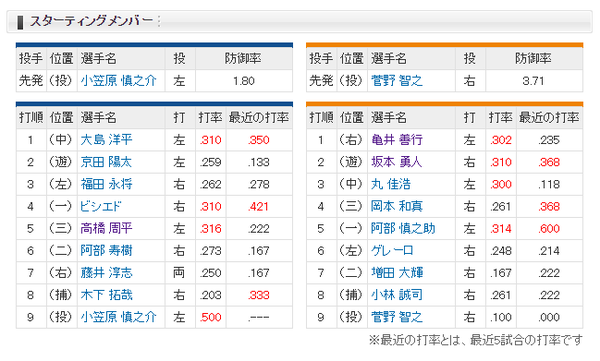This screenshot has width=600, height=361.
Task: Click 防御率 header above 1.80
Action: 243,59
